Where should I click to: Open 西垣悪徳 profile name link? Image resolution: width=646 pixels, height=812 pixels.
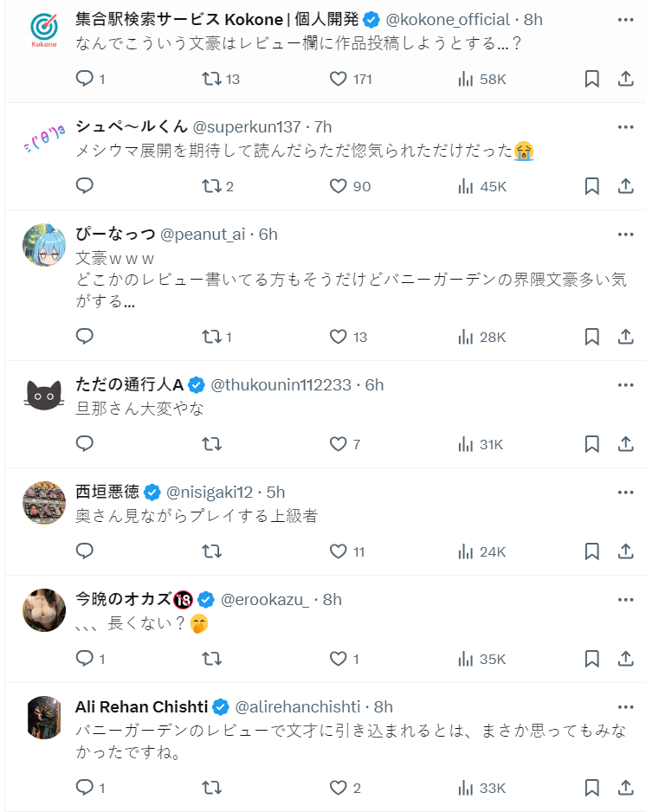tap(107, 492)
